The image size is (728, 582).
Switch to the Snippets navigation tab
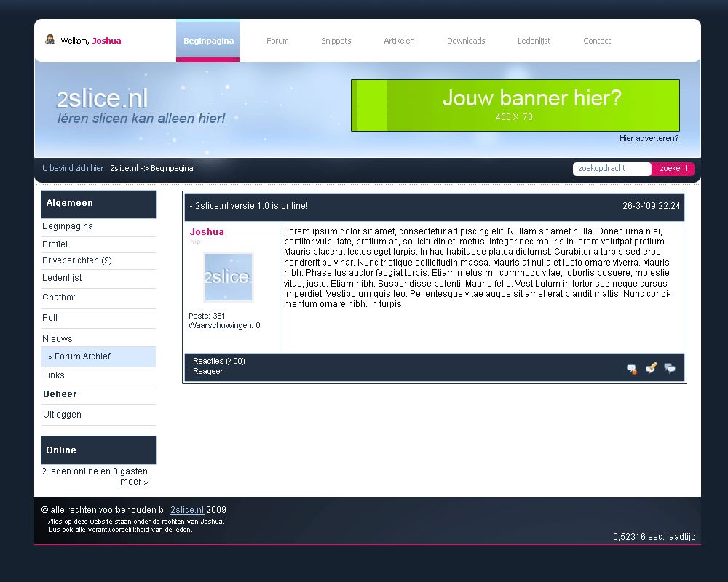(336, 41)
